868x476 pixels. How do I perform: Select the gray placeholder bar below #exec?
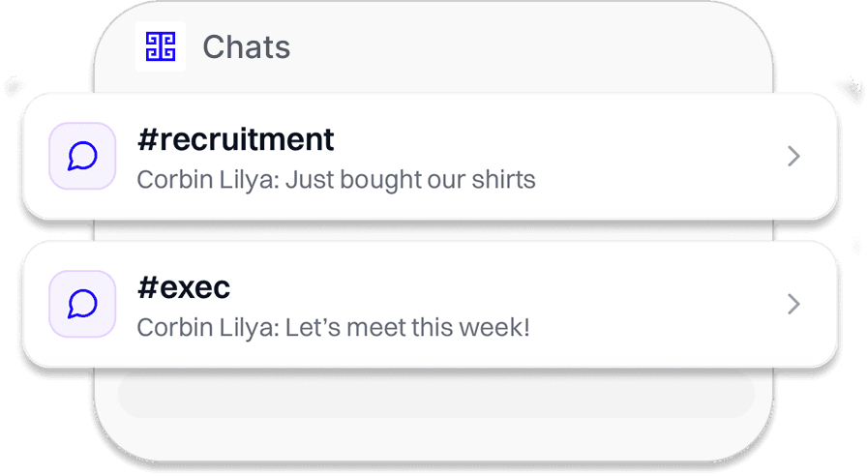click(435, 397)
